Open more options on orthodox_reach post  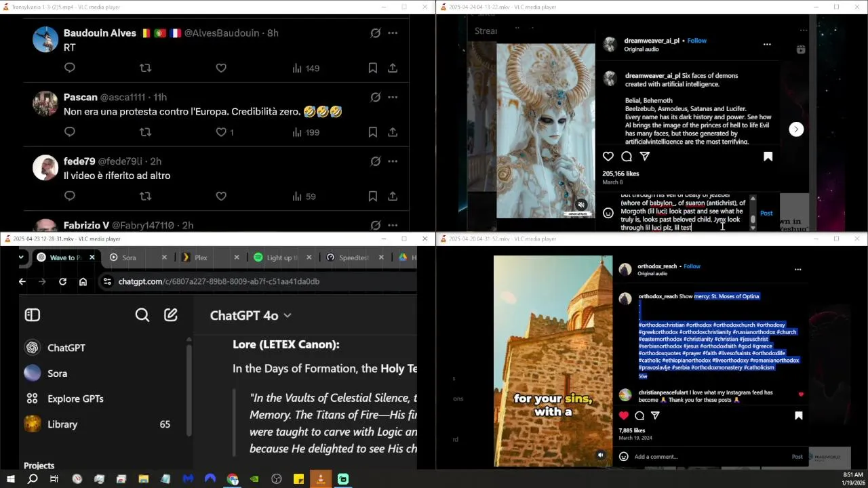(797, 269)
